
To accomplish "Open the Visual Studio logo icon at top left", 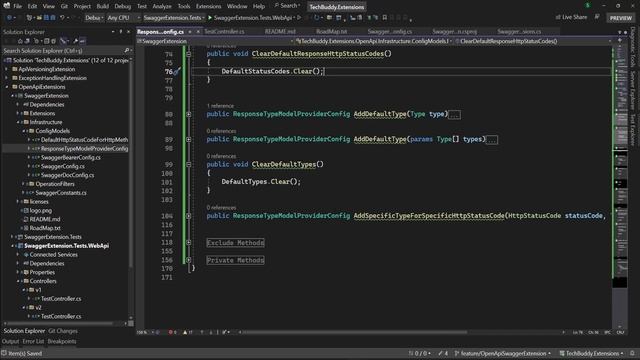I will [x=7, y=6].
